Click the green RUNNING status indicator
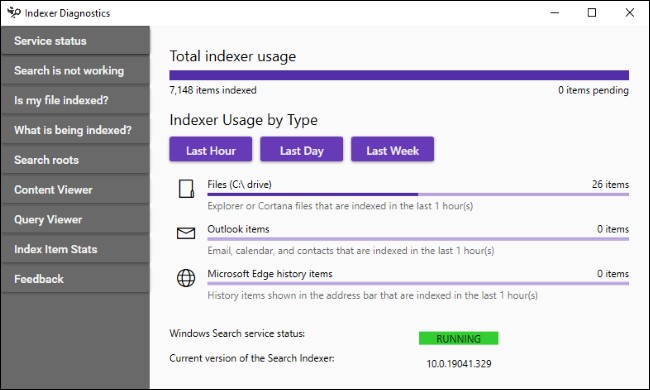 [458, 338]
